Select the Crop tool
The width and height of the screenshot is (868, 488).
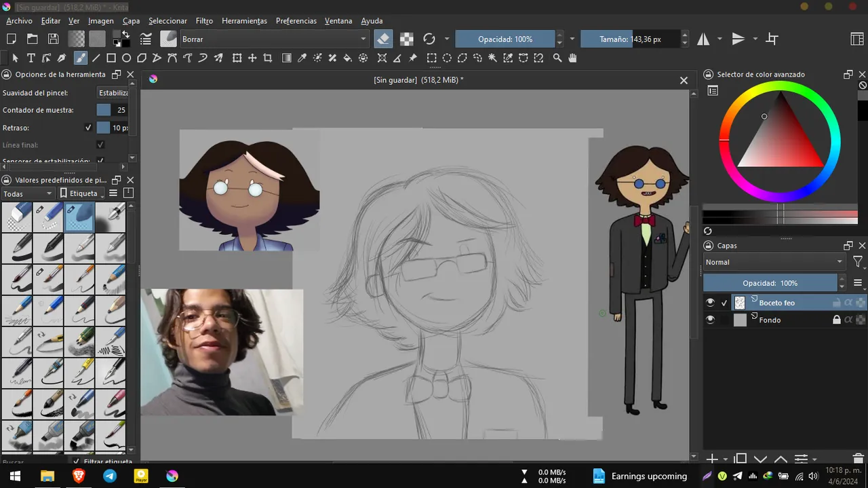268,58
